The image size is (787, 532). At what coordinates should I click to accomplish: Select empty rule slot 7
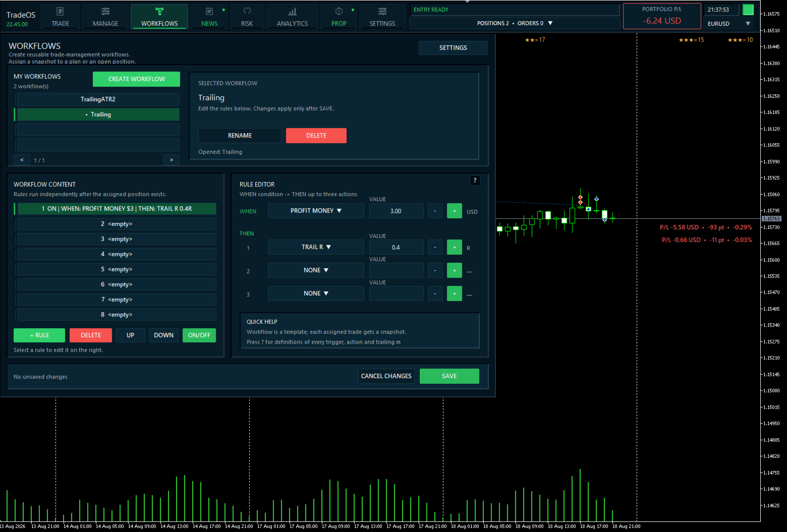point(117,300)
